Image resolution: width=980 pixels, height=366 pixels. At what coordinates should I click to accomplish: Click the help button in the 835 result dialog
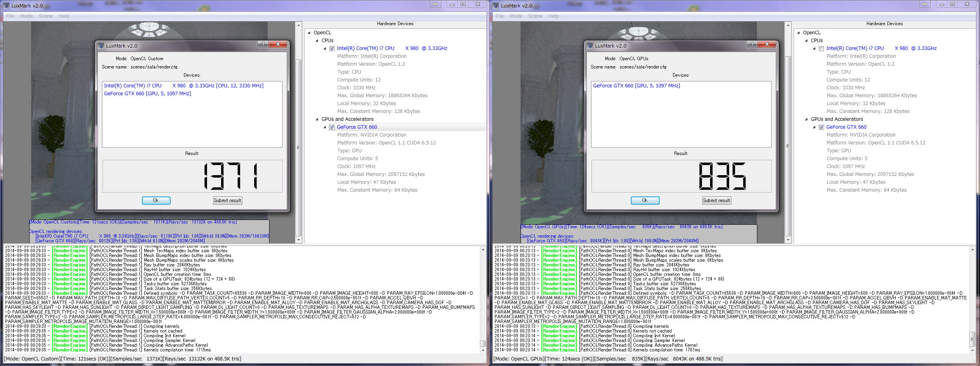pyautogui.click(x=752, y=44)
